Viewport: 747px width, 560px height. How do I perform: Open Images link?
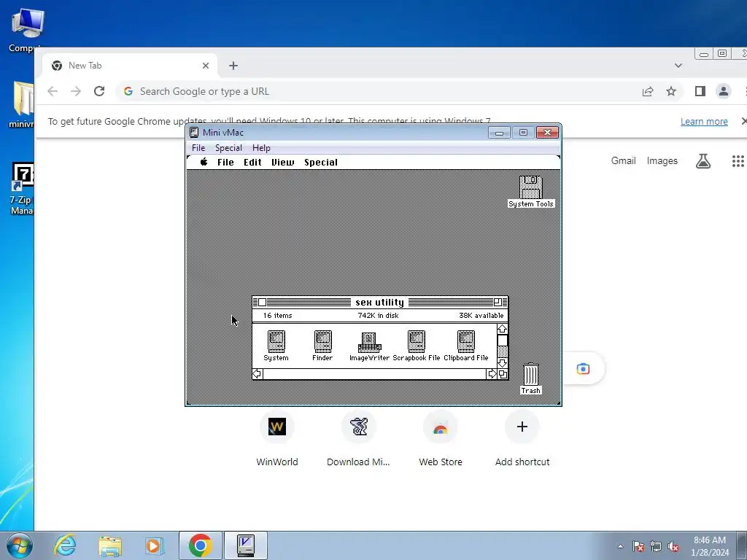[x=662, y=161]
